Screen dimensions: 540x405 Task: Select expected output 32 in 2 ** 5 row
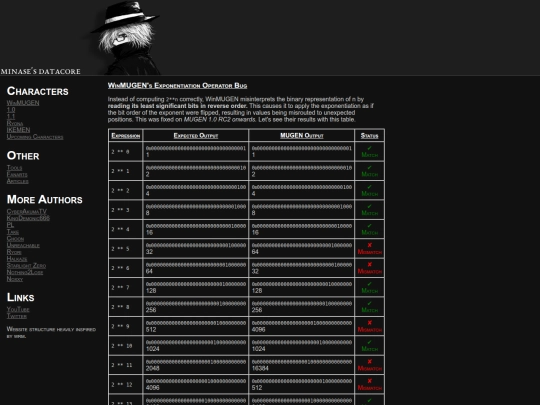(149, 252)
